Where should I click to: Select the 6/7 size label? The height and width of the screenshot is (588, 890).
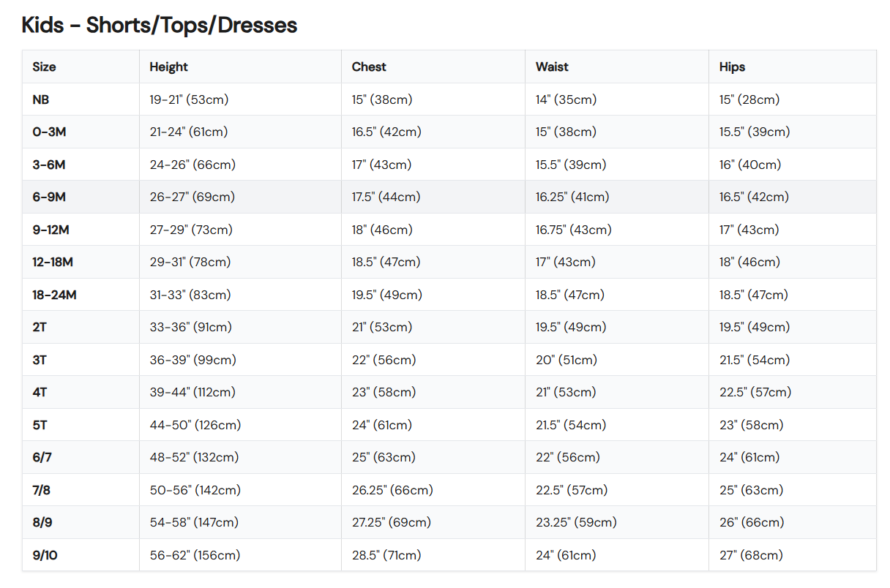pos(42,457)
